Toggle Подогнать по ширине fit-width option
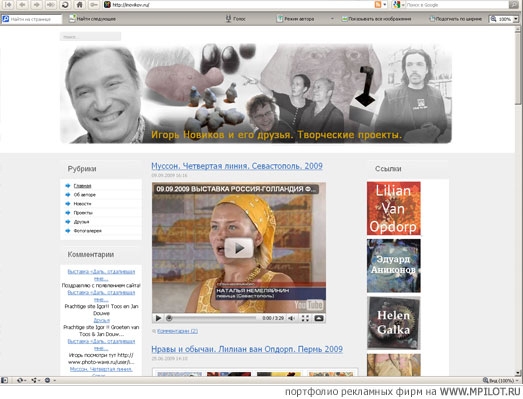 (456, 19)
